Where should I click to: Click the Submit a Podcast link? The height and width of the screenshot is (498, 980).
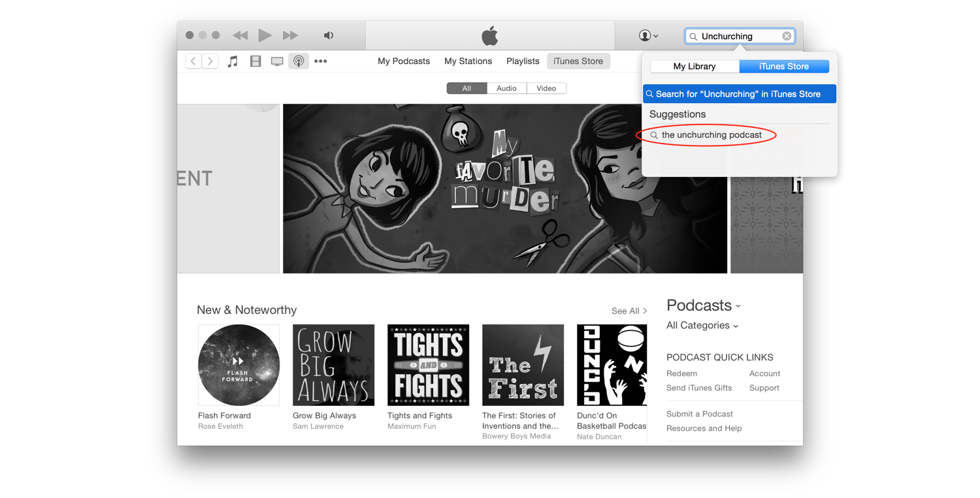click(700, 414)
